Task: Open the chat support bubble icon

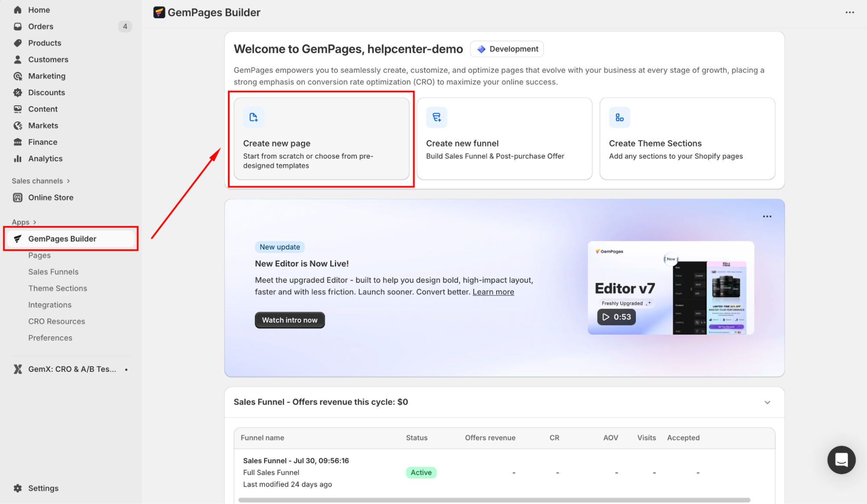Action: coord(841,460)
